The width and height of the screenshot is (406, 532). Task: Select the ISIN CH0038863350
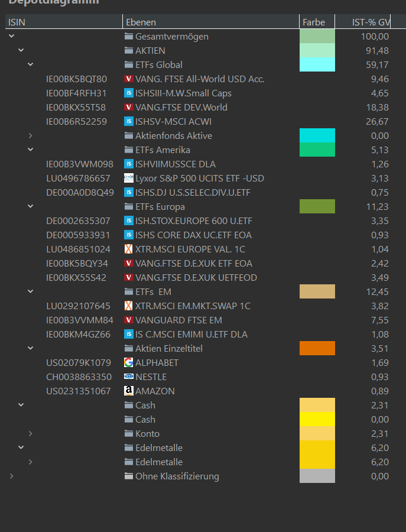click(79, 377)
